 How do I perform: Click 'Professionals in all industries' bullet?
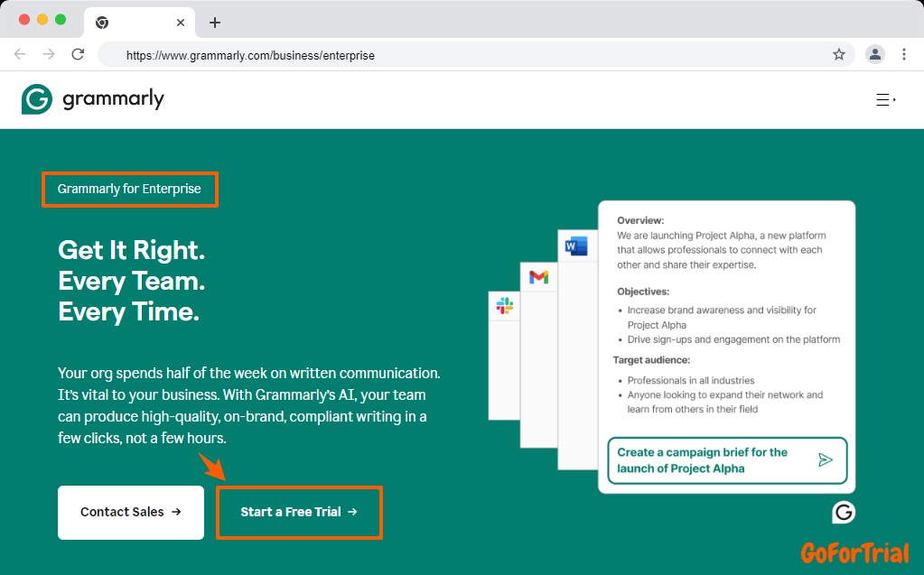691,381
